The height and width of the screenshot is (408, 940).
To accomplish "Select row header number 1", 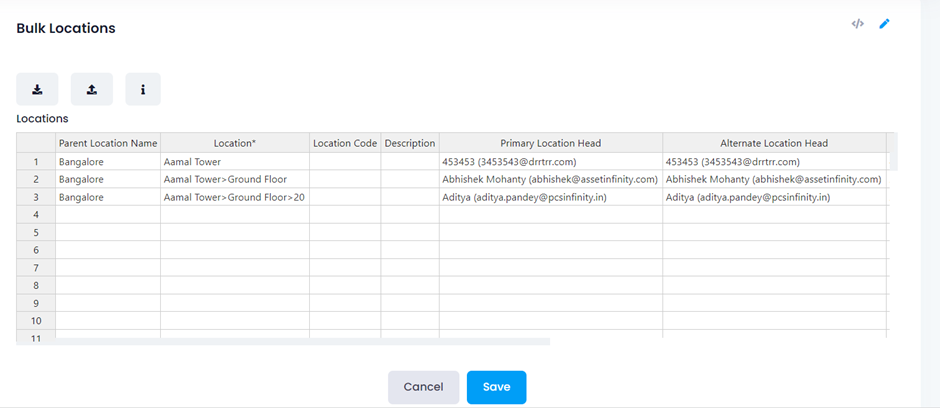I will tap(36, 162).
